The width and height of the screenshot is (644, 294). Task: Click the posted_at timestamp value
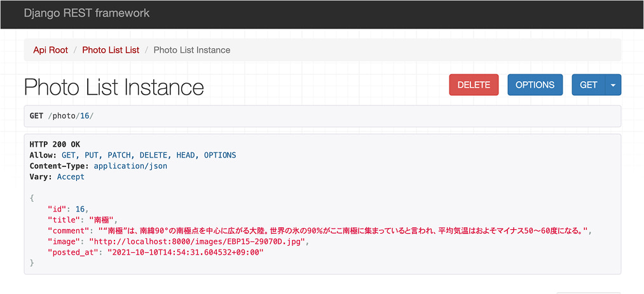(x=184, y=252)
